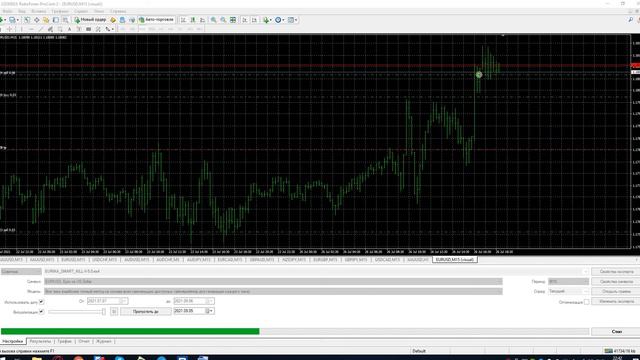Open the Сервис menu
The height and width of the screenshot is (360, 640).
tap(81, 11)
